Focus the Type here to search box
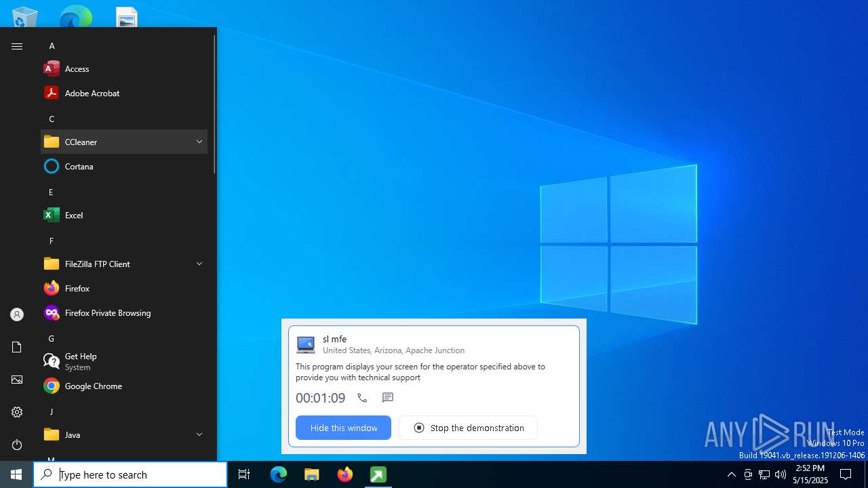 pyautogui.click(x=130, y=474)
